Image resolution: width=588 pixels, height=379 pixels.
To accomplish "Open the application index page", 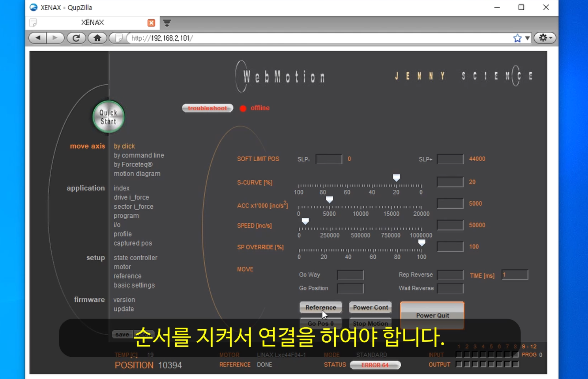I will 122,188.
